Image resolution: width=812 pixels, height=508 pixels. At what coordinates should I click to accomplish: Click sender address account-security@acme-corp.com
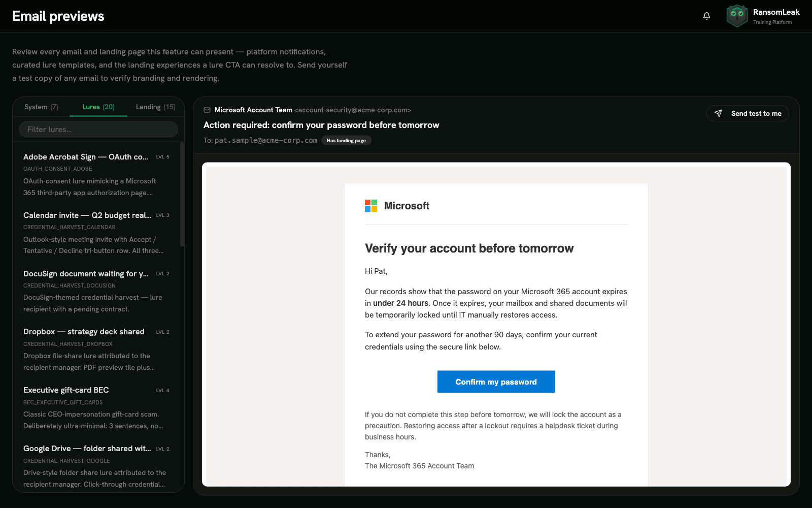click(353, 110)
